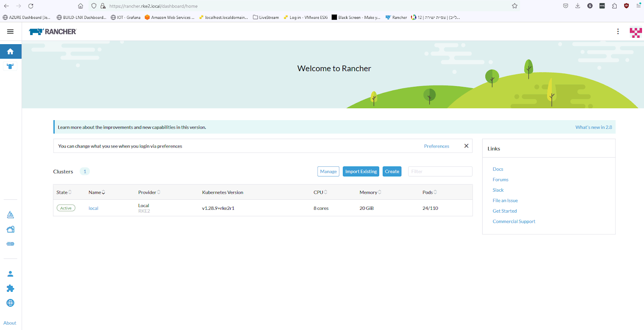This screenshot has height=330, width=644.
Task: Click the clusters Filter input field
Action: (x=440, y=171)
